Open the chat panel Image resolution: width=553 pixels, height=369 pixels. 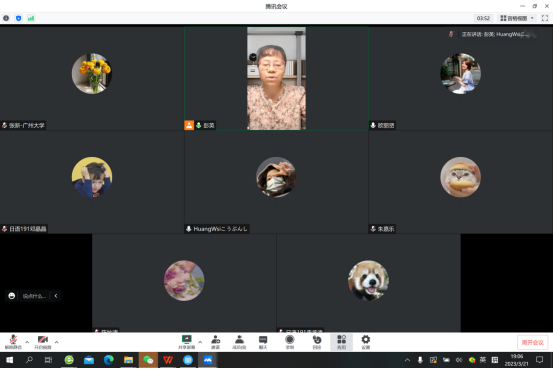pyautogui.click(x=263, y=341)
